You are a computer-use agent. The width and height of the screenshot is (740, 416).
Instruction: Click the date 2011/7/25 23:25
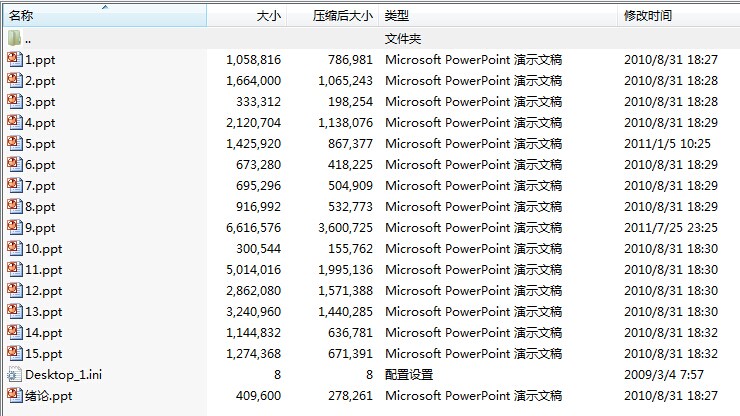tap(671, 228)
